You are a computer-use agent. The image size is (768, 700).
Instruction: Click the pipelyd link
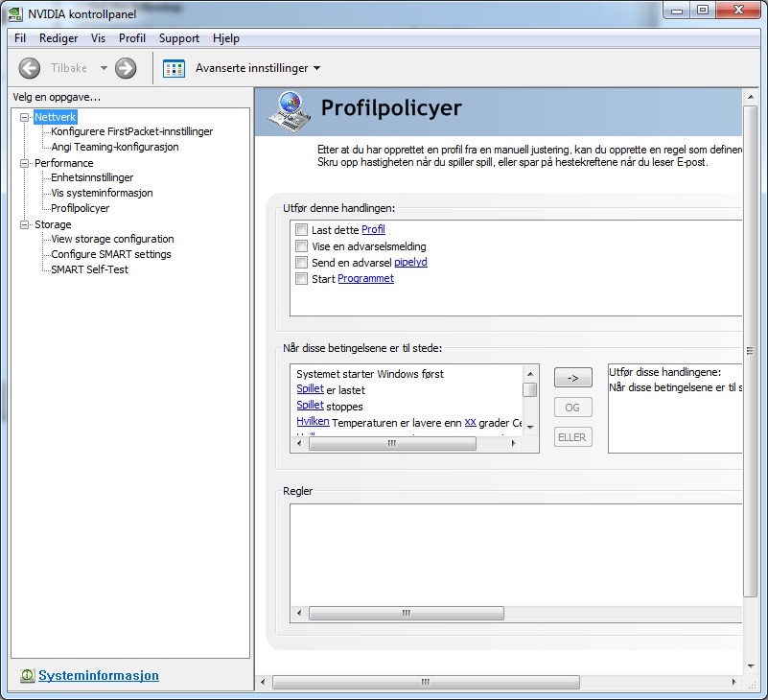click(410, 262)
